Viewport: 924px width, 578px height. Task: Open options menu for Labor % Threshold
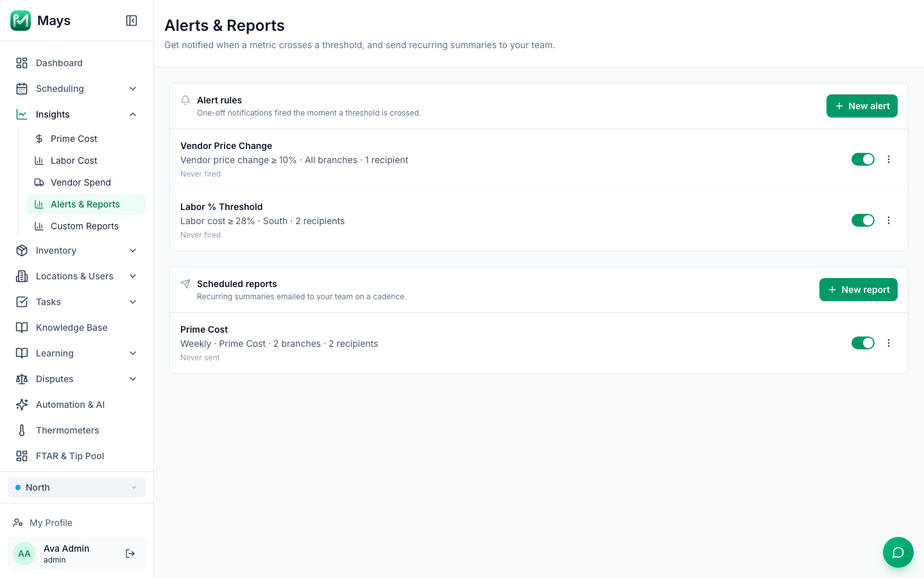point(889,220)
